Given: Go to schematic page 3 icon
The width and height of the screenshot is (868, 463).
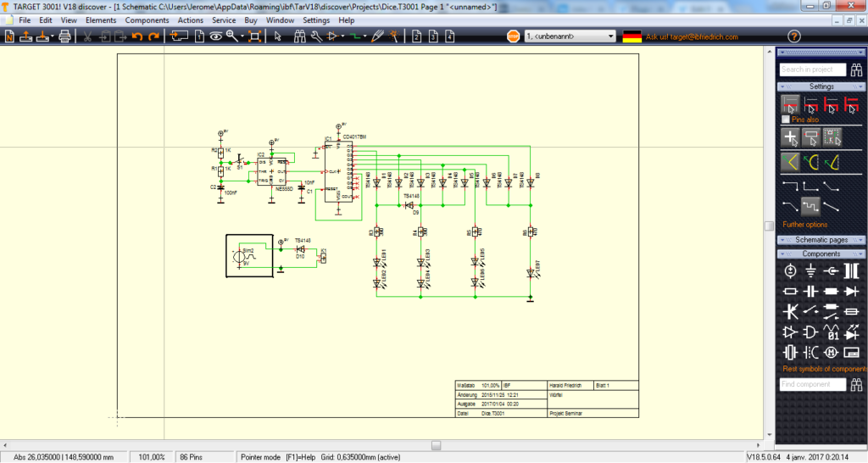Looking at the screenshot, I should pos(433,36).
